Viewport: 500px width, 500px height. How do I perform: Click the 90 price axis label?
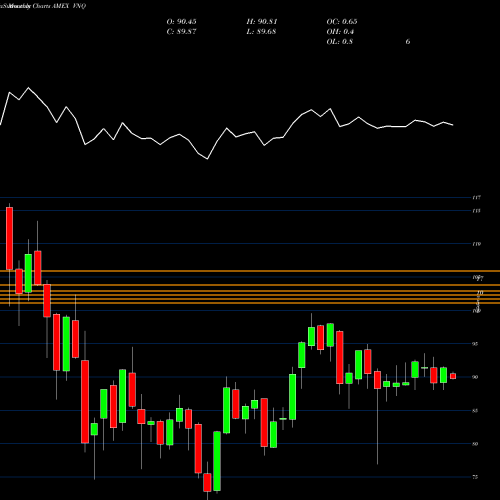475,377
